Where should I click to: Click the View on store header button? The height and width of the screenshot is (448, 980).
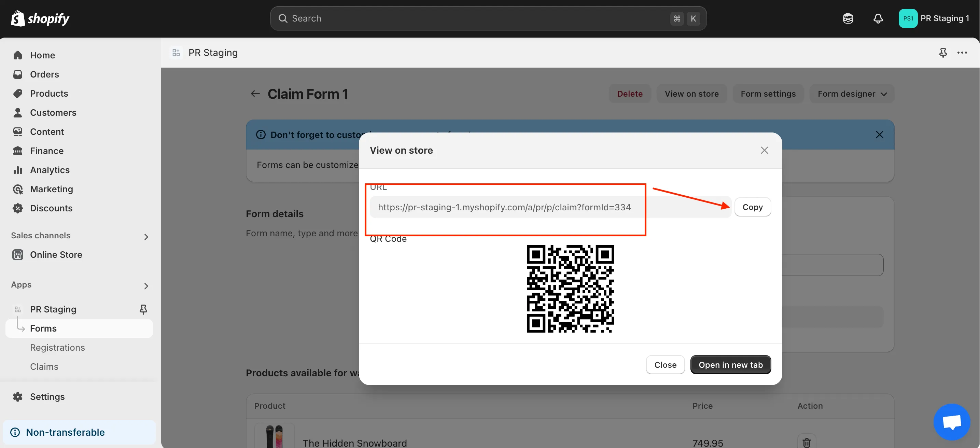(691, 94)
